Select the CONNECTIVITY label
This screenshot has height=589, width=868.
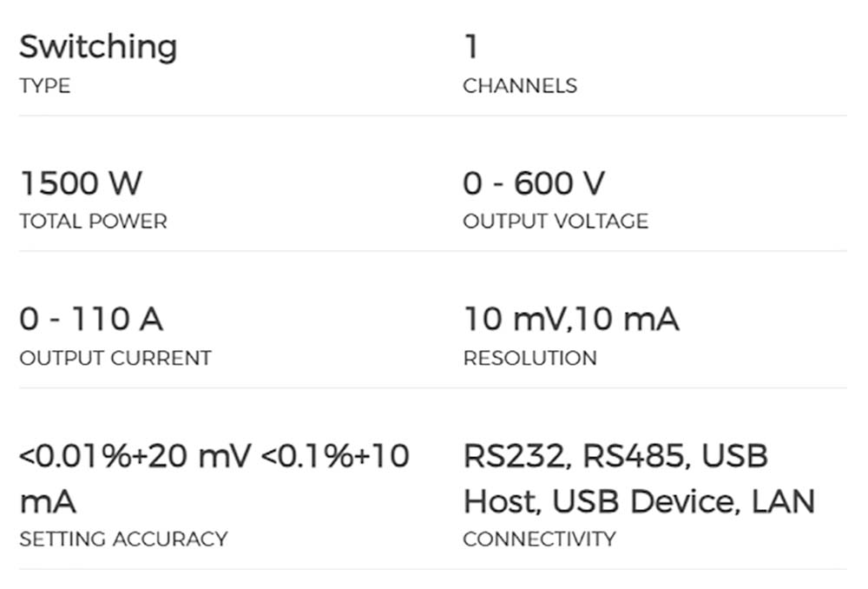tap(539, 539)
